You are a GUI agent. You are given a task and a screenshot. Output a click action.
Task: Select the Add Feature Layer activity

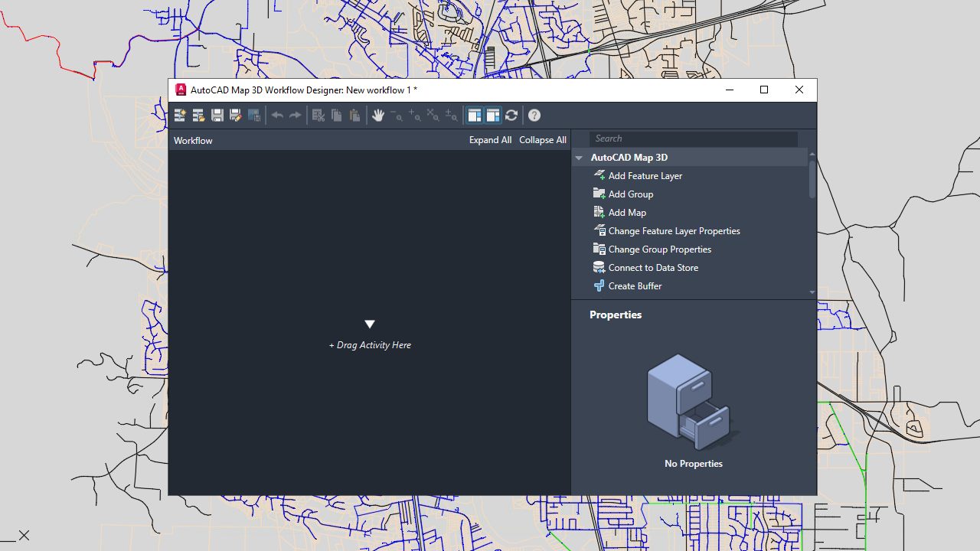(645, 176)
